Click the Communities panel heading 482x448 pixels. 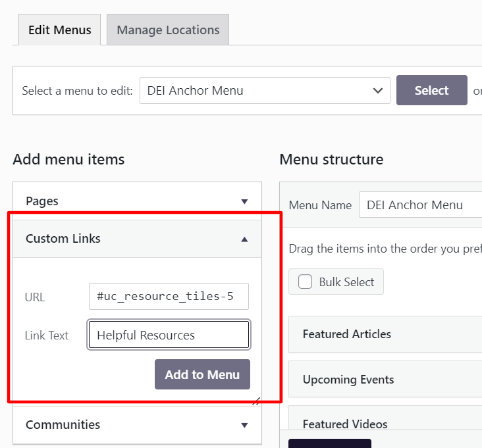pos(63,425)
